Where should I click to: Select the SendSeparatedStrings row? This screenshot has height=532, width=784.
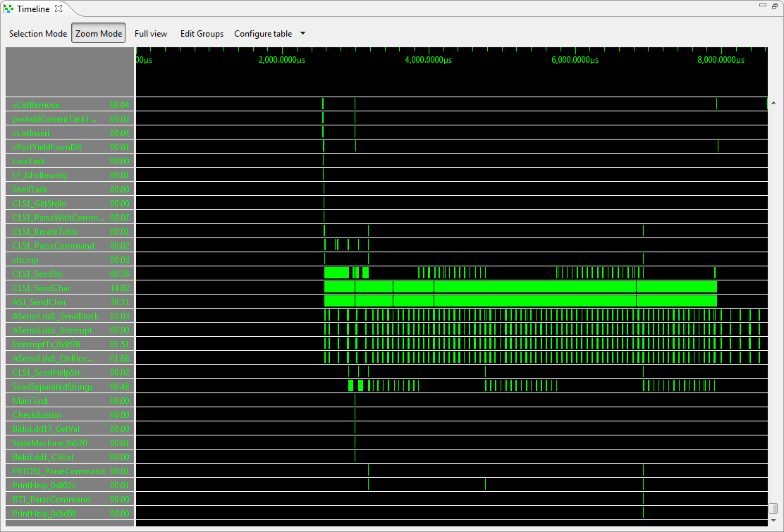point(53,386)
